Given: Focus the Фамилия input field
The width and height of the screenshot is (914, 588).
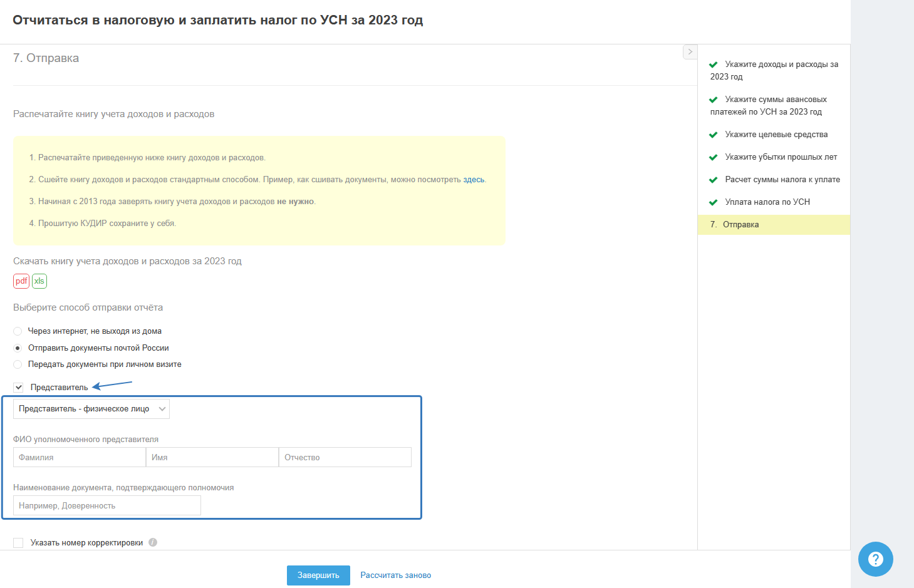Looking at the screenshot, I should click(80, 458).
